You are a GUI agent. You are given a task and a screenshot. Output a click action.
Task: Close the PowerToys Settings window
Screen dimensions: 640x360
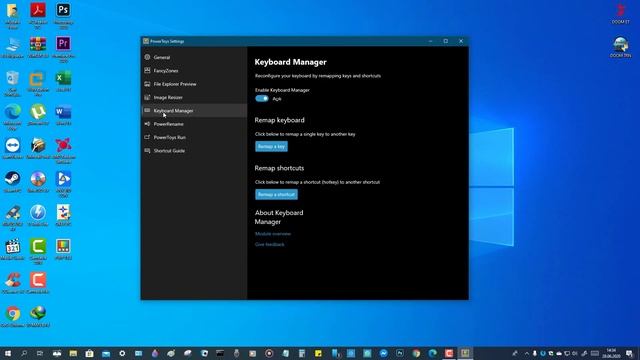(x=461, y=41)
